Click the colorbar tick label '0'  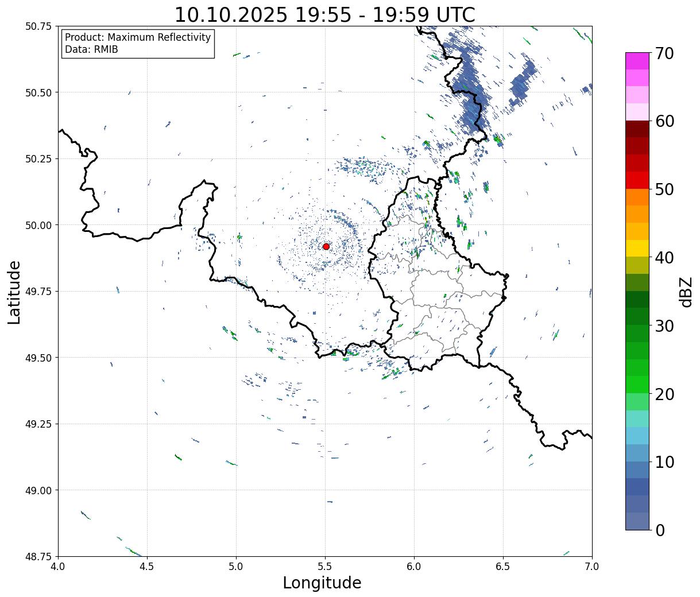(660, 530)
